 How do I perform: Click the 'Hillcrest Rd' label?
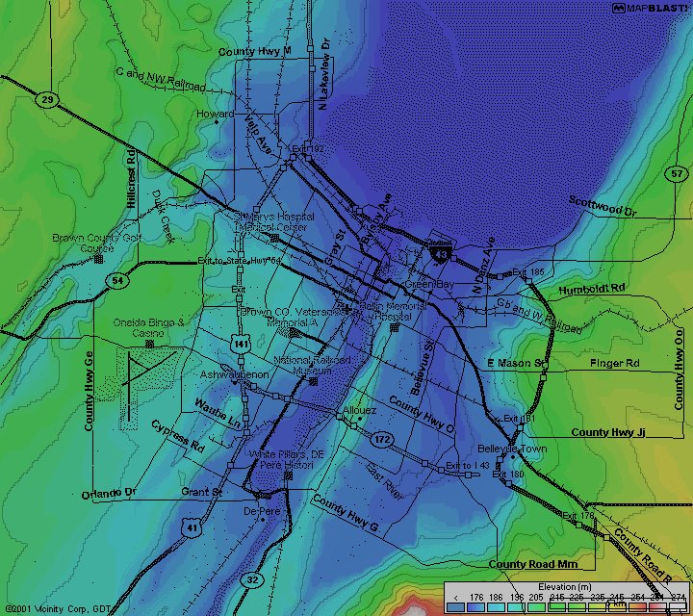point(131,181)
